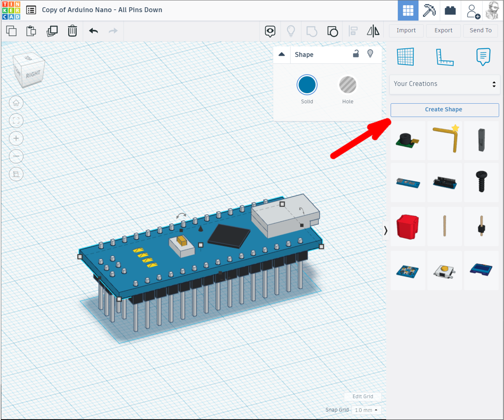Click the Delete trash icon
Viewport: 504px width, 420px height.
tap(72, 31)
